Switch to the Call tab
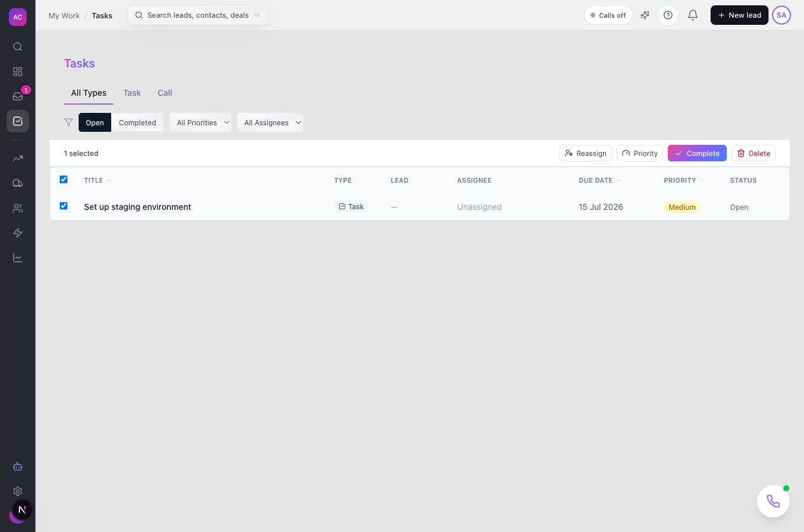Screen dimensions: 804x532 click(165, 93)
